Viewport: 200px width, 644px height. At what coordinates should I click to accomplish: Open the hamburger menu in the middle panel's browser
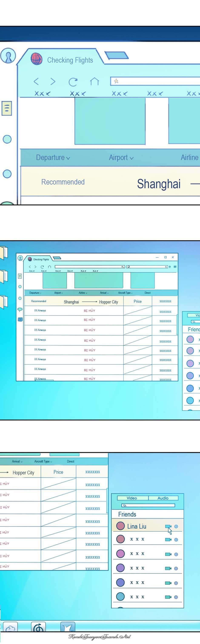click(x=175, y=267)
